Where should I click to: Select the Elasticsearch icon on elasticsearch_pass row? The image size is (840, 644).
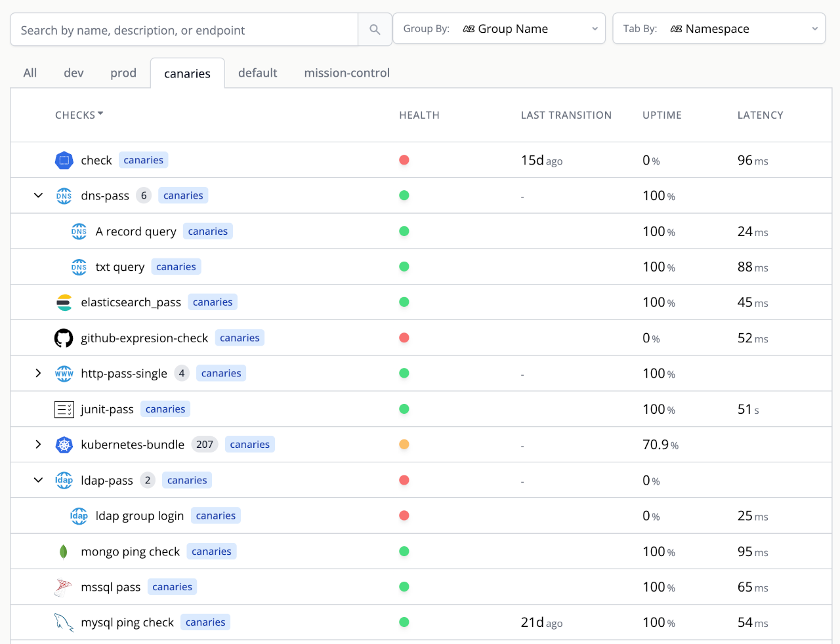[x=64, y=302]
